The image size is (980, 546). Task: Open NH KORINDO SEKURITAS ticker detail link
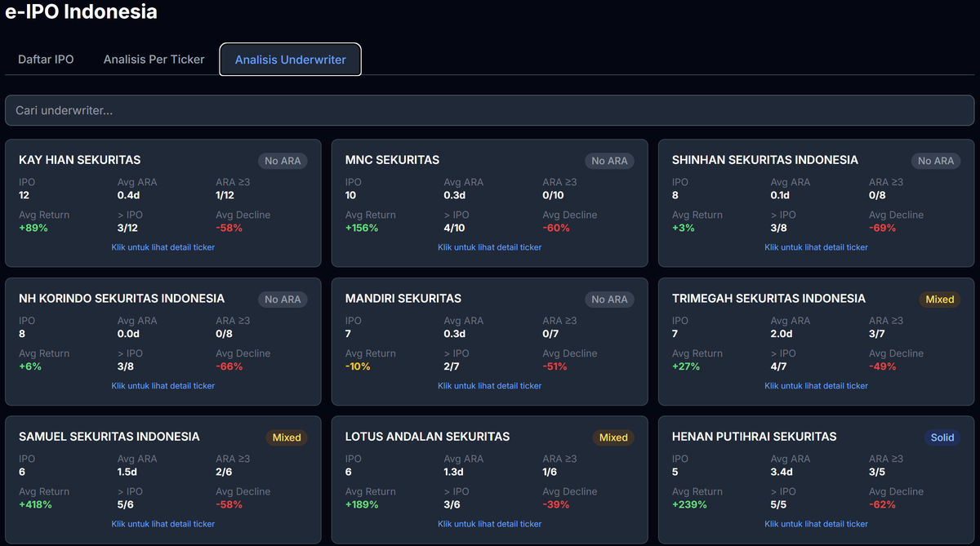point(163,386)
